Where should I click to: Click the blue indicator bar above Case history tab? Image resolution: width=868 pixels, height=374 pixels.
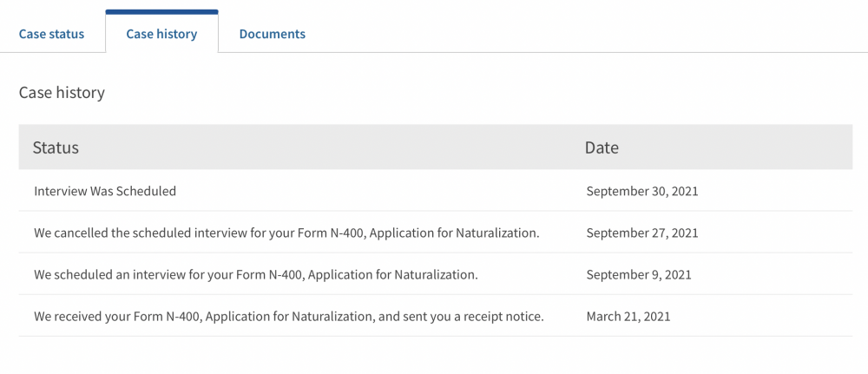pos(161,11)
